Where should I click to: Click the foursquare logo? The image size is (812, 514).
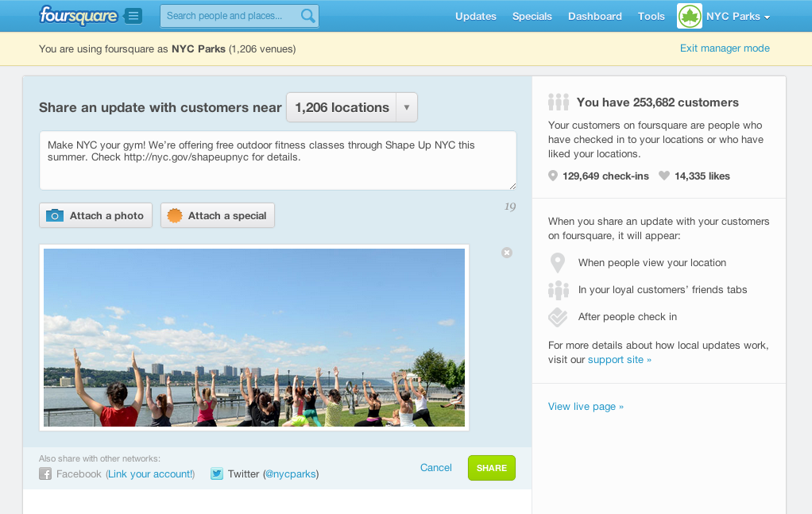coord(78,16)
